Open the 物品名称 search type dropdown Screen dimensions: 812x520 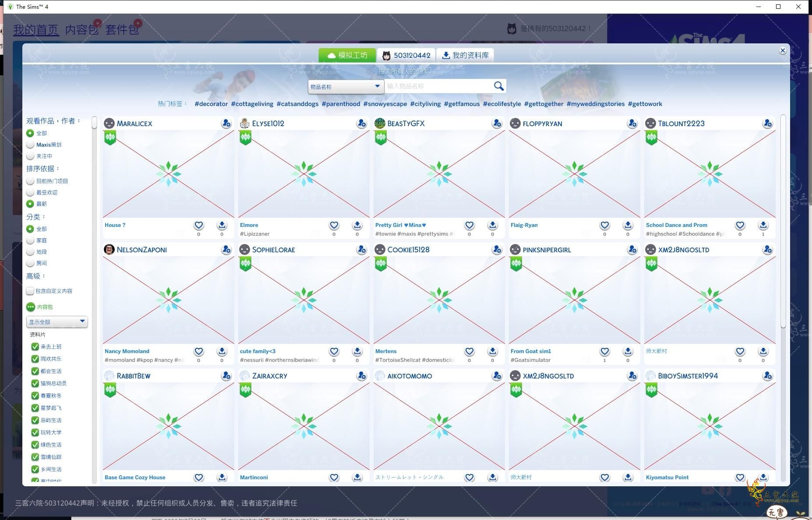(x=346, y=86)
